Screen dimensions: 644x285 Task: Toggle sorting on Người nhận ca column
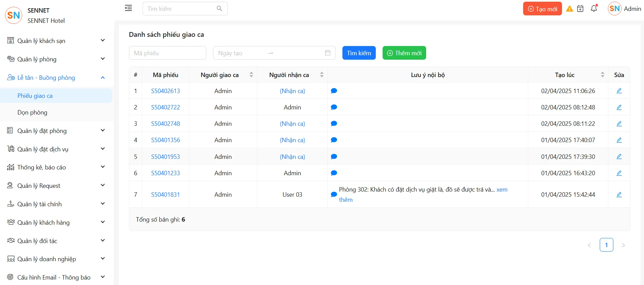(x=322, y=75)
